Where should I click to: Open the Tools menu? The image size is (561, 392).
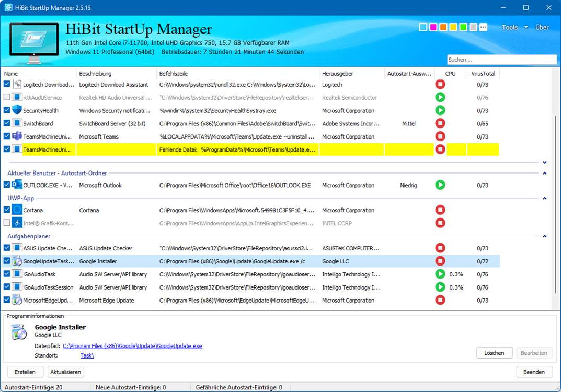tap(510, 27)
